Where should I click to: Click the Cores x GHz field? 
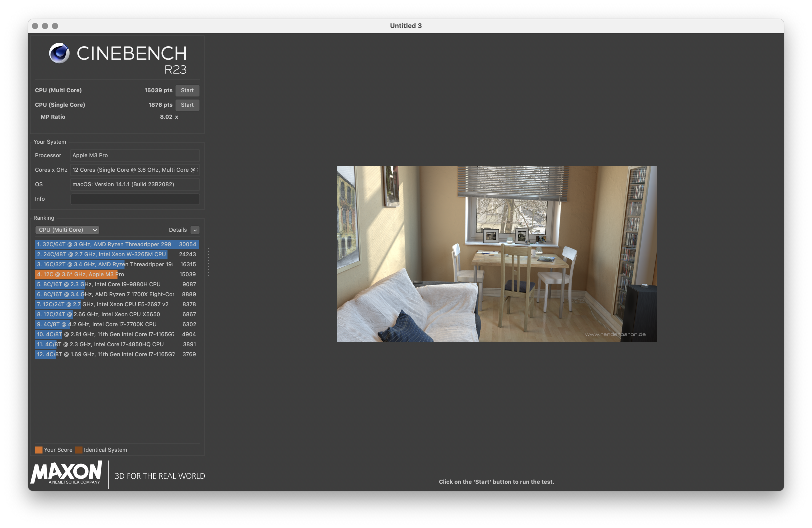click(135, 170)
